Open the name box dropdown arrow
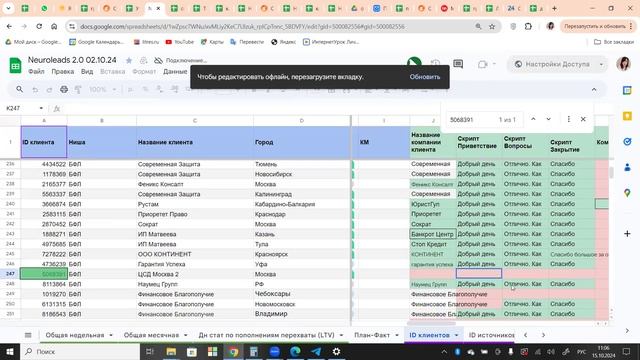640x360 pixels. pos(41,108)
